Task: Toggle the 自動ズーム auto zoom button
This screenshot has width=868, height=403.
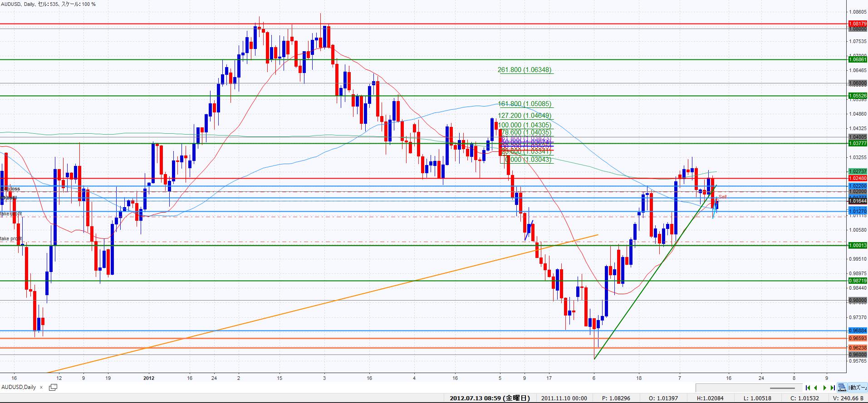Action: [x=857, y=388]
